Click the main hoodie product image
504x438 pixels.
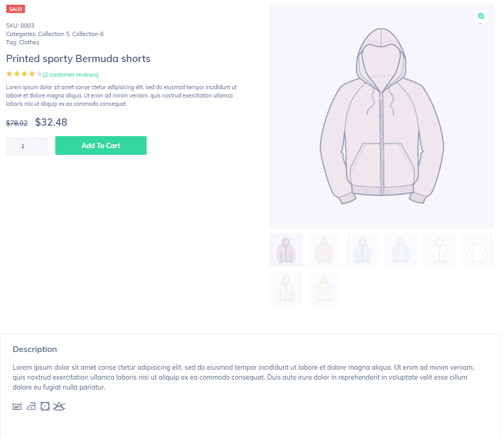(x=382, y=116)
